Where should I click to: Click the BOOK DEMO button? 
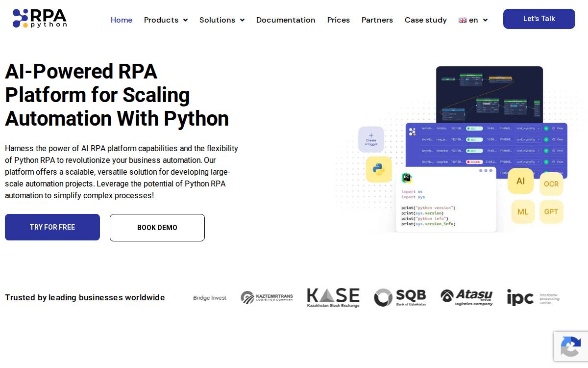click(157, 228)
